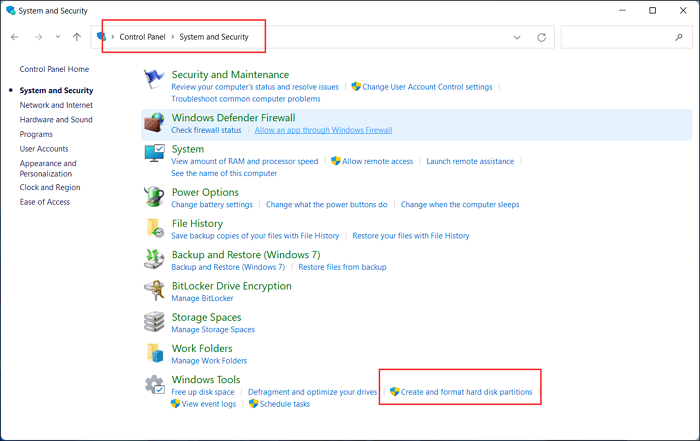The width and height of the screenshot is (700, 441).
Task: Click Restore files from backup
Action: click(342, 267)
